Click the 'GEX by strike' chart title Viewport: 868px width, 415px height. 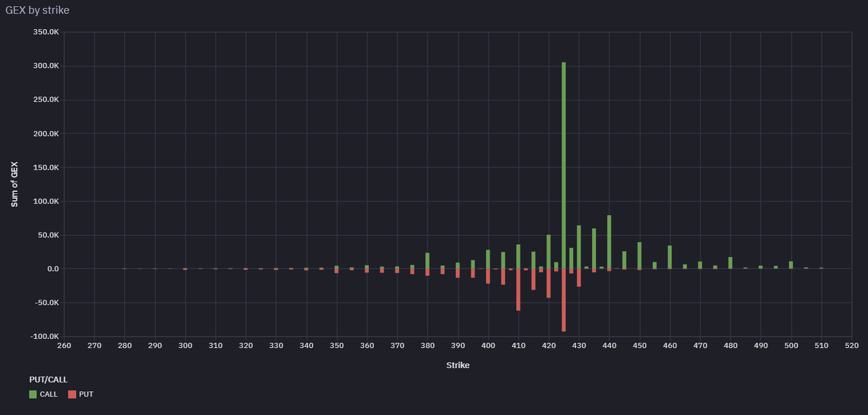click(37, 10)
